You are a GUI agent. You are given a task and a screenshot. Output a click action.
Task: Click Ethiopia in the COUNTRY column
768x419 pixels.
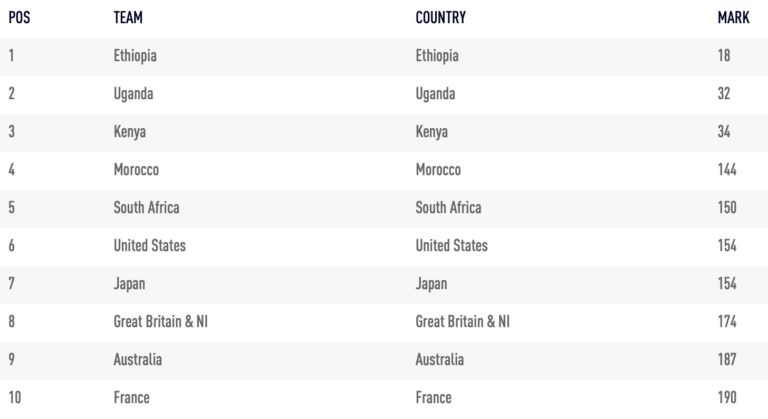(437, 56)
